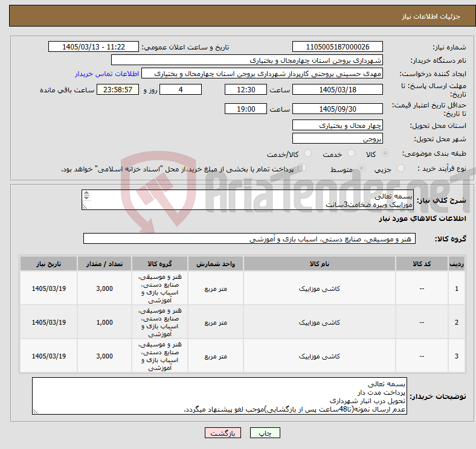The height and width of the screenshot is (449, 476).
Task: Click the واحد شمارش column header
Action: [x=216, y=264]
